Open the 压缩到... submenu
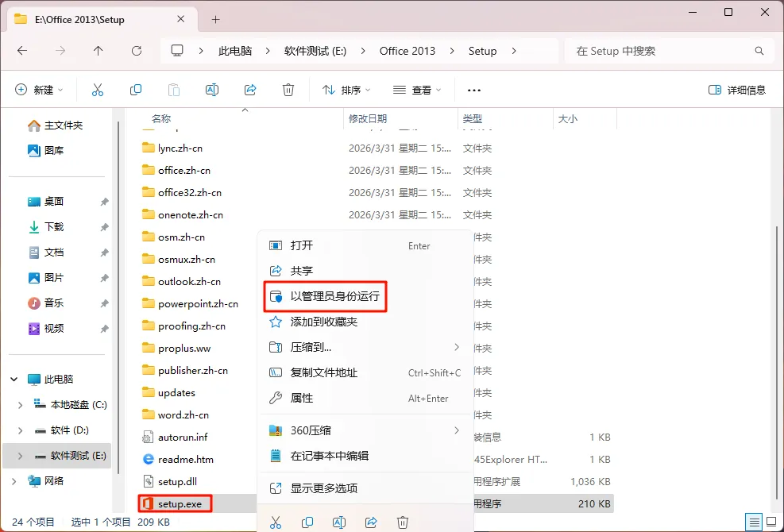The width and height of the screenshot is (784, 532). (365, 347)
